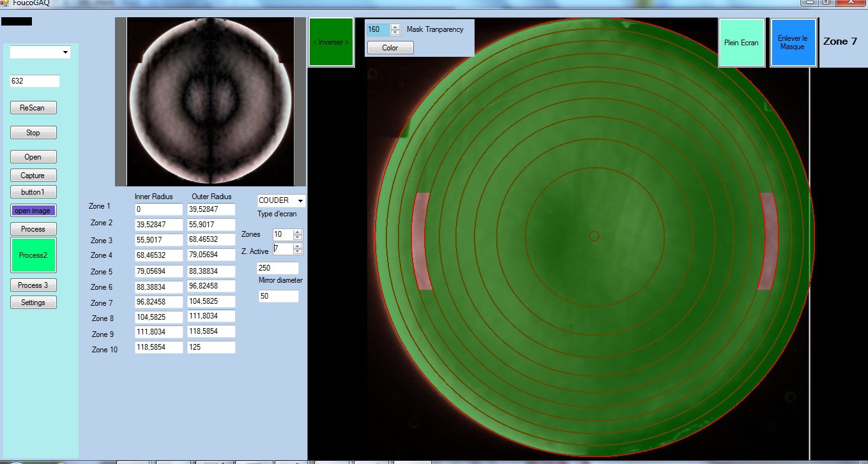Select Zone 3 Inner Radius field

[159, 240]
